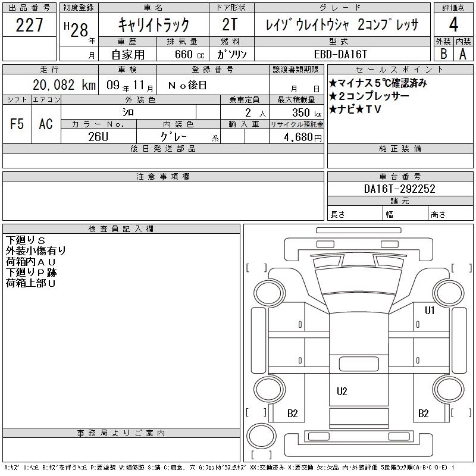
Task: Click the interior color グレー
Action: click(173, 137)
